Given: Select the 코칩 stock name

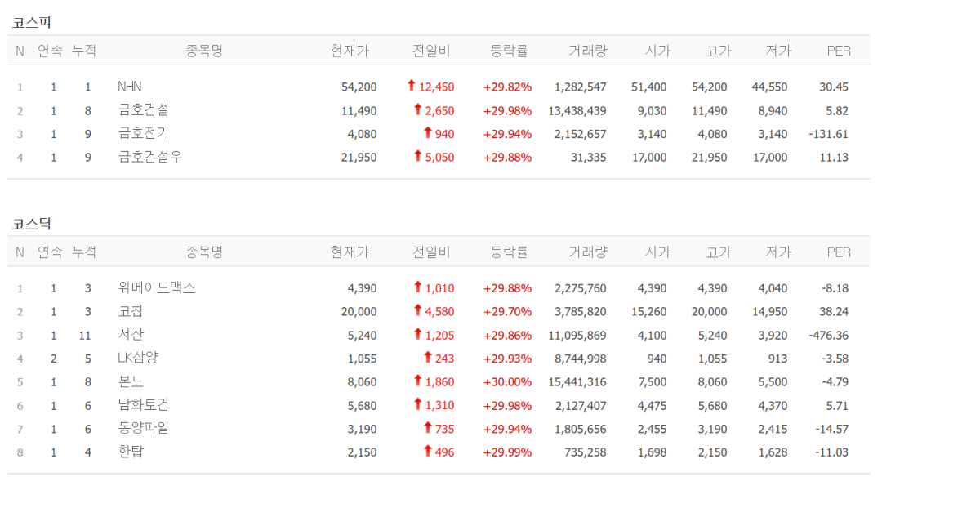Looking at the screenshot, I should [131, 311].
